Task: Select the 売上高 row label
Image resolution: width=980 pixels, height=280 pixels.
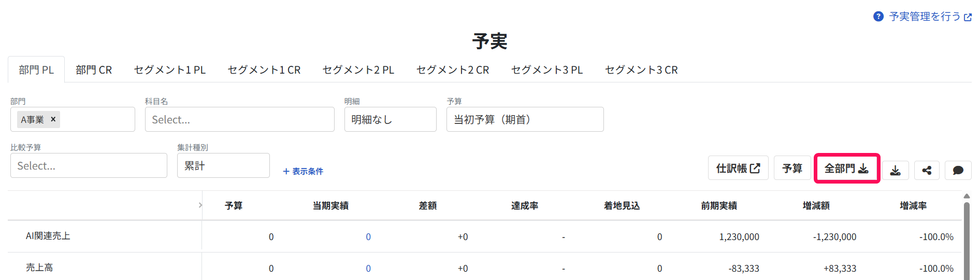Action: (39, 268)
